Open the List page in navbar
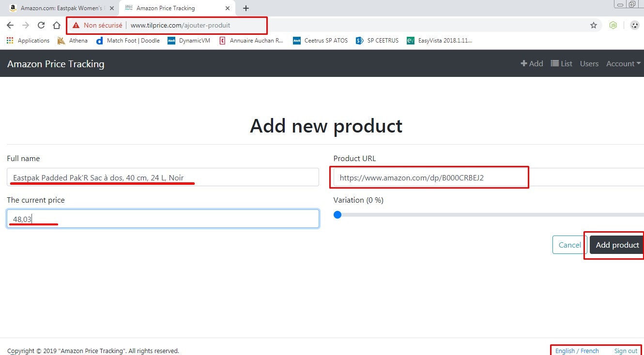 click(x=562, y=63)
